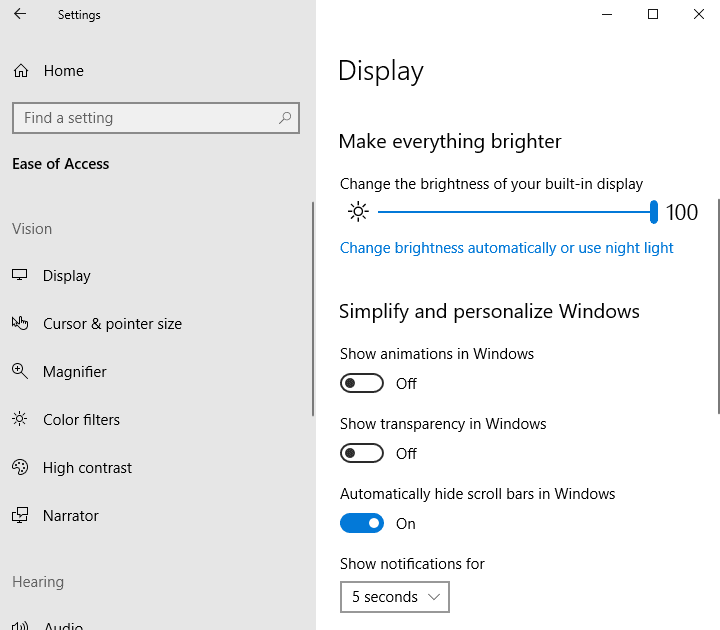Click the middle of the brightness slider track
720x630 pixels.
pyautogui.click(x=514, y=212)
